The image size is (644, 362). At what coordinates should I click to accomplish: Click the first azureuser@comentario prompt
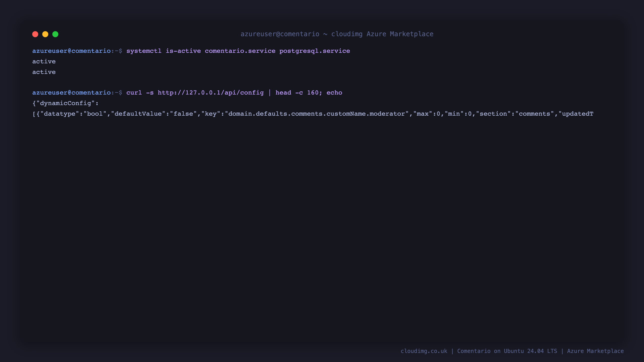pos(71,51)
